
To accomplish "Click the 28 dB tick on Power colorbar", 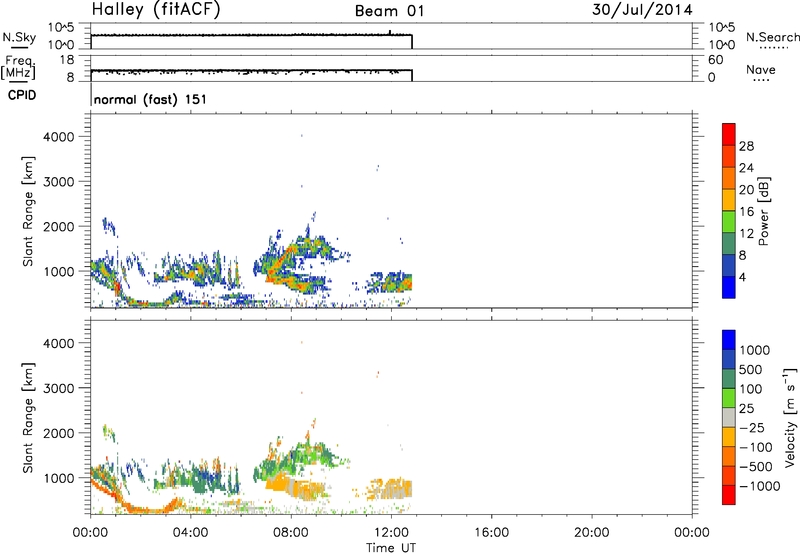I will point(746,146).
